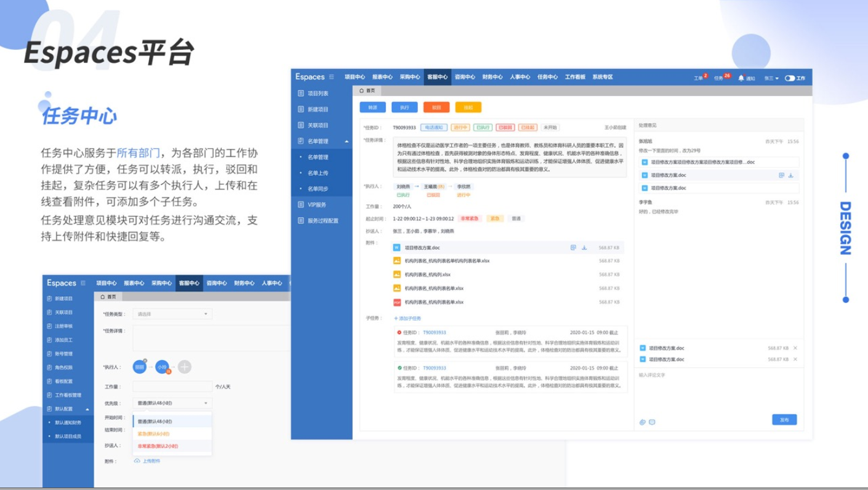Viewport: 868px width, 490px height.
Task: Click the 发布 publish button
Action: 784,420
